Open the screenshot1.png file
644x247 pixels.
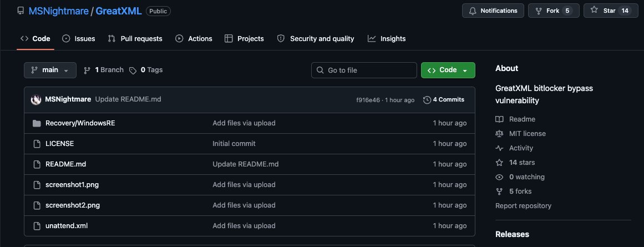click(x=72, y=184)
